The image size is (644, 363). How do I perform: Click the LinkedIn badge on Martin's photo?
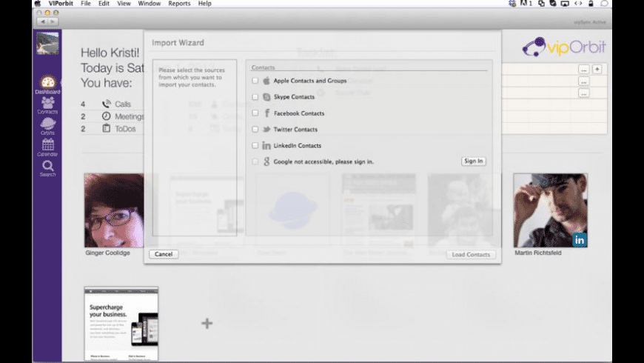(x=579, y=239)
